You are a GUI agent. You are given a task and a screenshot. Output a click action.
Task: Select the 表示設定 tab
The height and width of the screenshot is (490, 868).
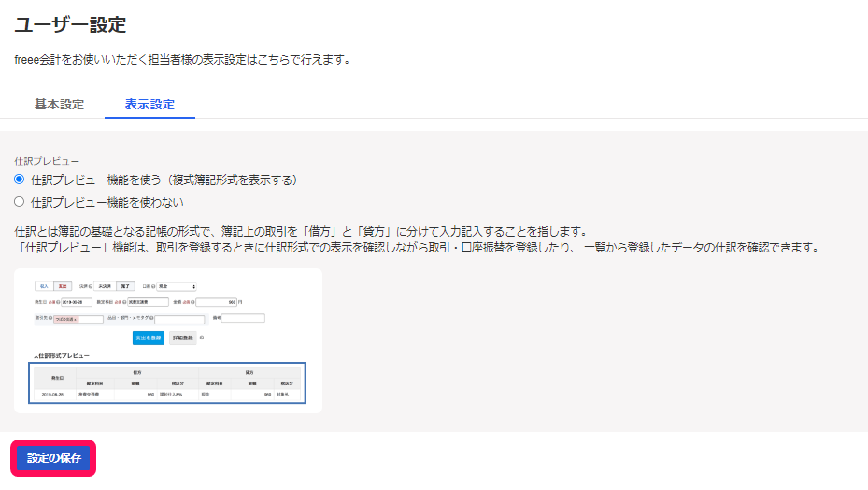149,104
